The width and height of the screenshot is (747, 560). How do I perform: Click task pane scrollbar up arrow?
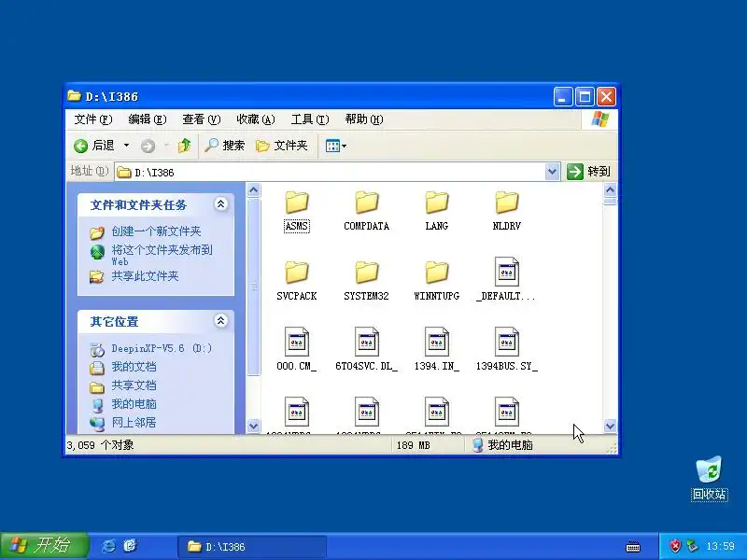[x=253, y=190]
